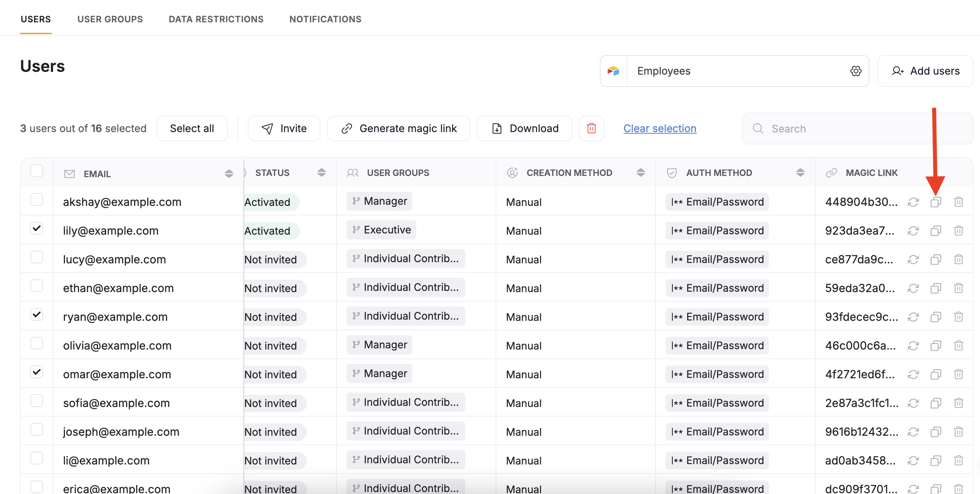980x494 pixels.
Task: Open the Data Restrictions tab
Action: tap(216, 19)
